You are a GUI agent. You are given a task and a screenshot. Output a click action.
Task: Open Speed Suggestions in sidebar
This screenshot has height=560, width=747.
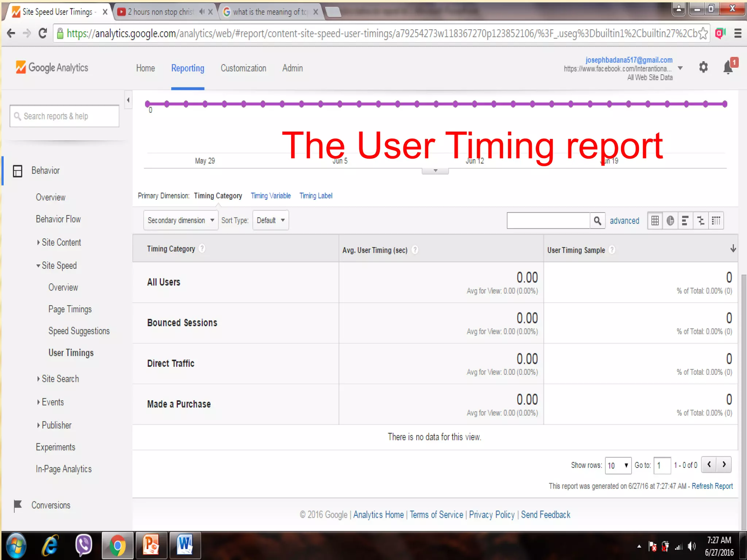click(79, 331)
